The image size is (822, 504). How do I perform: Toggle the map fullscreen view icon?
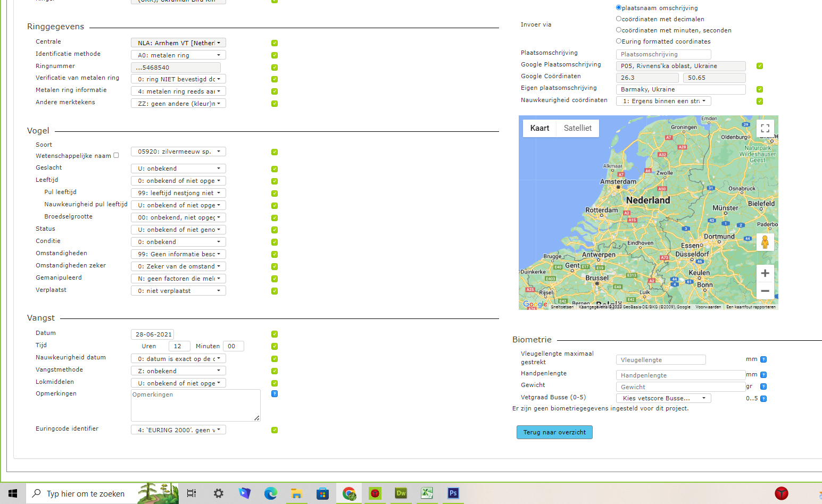pyautogui.click(x=765, y=128)
